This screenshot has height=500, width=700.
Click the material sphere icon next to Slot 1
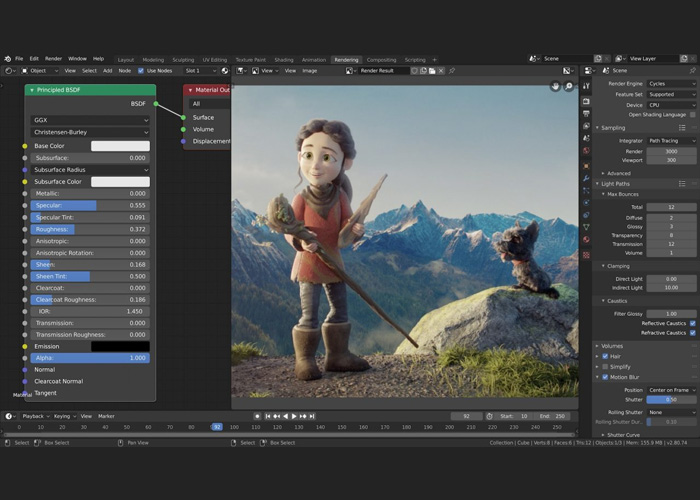[x=225, y=71]
